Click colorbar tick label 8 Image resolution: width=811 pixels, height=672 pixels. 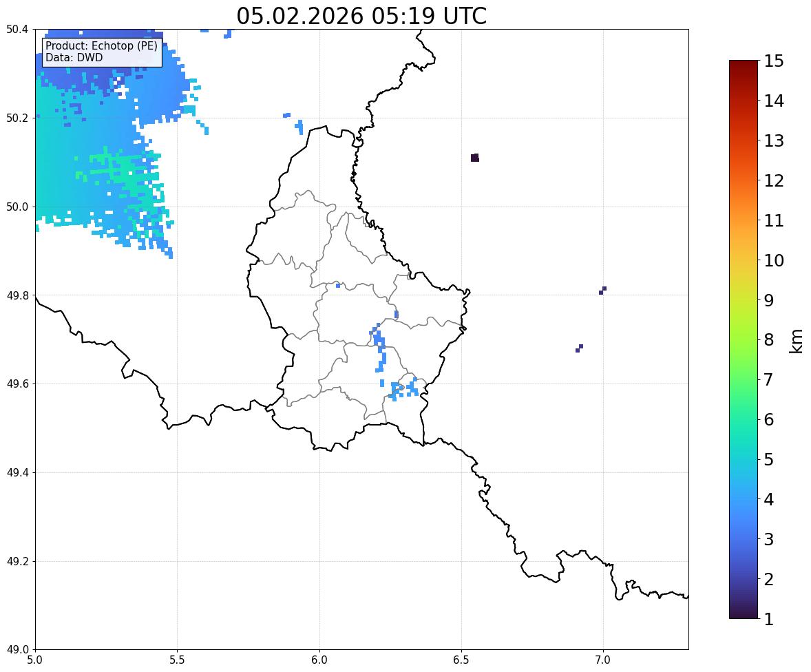769,340
